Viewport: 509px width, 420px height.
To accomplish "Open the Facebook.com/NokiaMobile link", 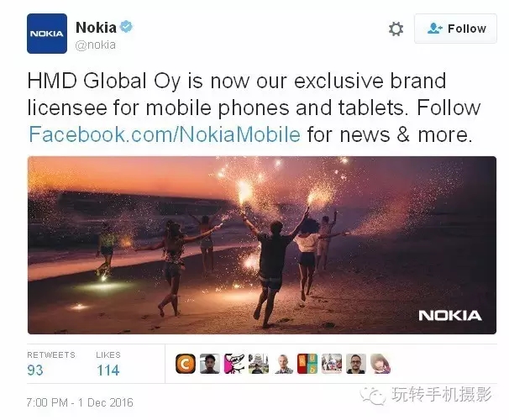I will click(x=165, y=134).
